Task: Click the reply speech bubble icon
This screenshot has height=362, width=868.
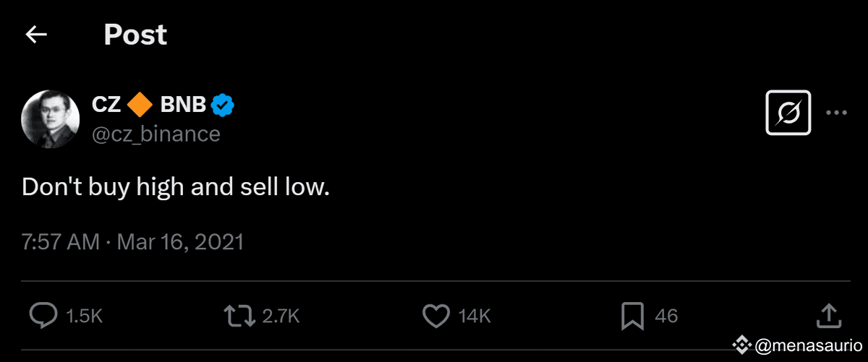Action: coord(43,315)
